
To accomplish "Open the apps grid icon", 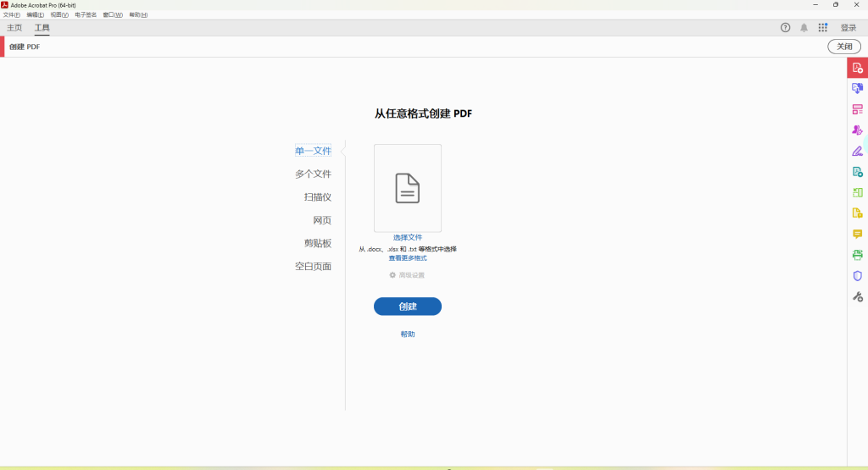I will click(x=823, y=28).
